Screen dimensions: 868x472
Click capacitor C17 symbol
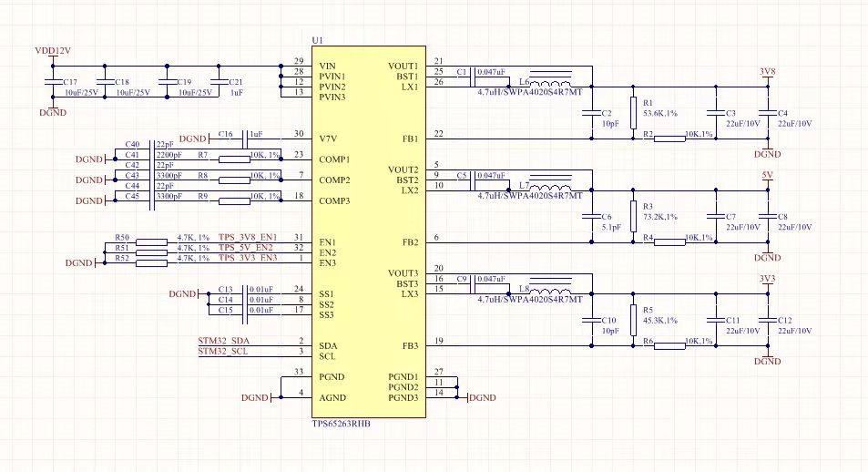click(x=53, y=82)
